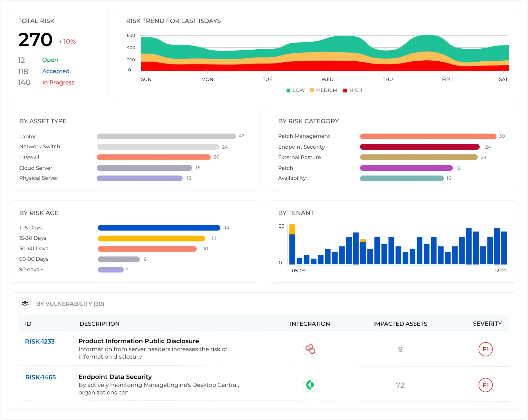Click the 15-30 Days risk age bar
The height and width of the screenshot is (420, 528).
151,238
